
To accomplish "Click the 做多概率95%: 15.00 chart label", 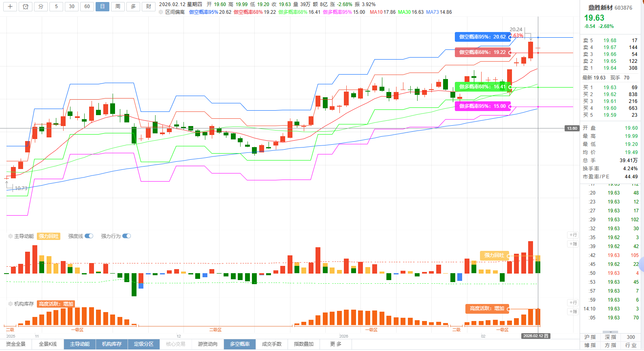I will pos(482,106).
